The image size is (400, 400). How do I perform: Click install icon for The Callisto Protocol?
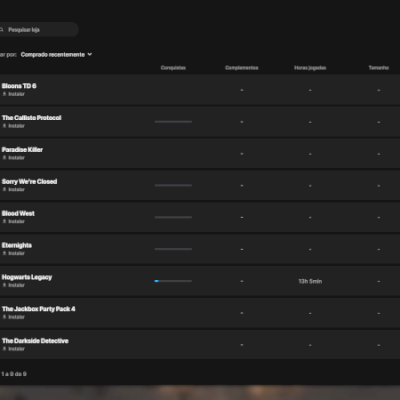4,126
